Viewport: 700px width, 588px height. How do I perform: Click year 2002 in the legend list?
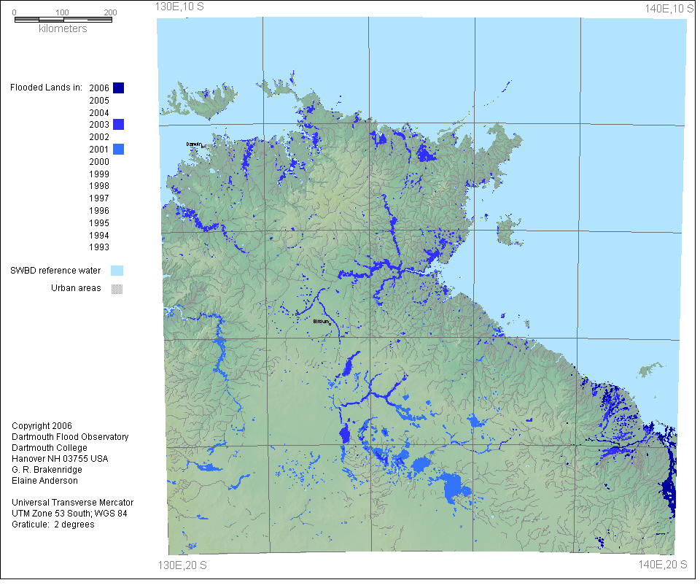tap(99, 137)
